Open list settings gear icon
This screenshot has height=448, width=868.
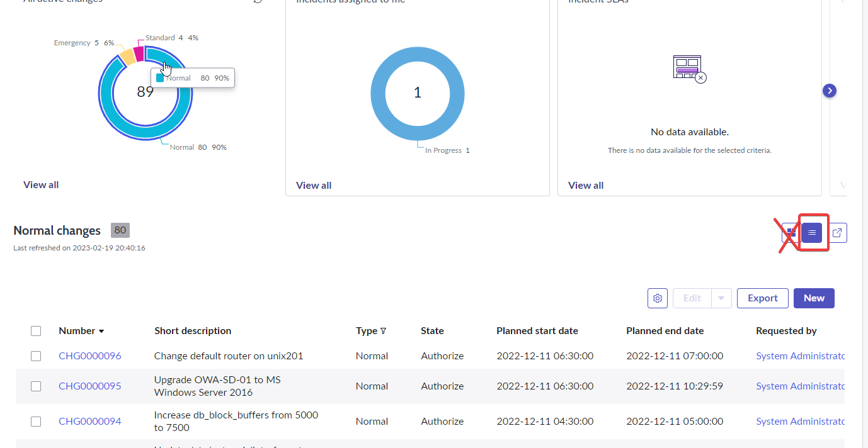pos(657,298)
